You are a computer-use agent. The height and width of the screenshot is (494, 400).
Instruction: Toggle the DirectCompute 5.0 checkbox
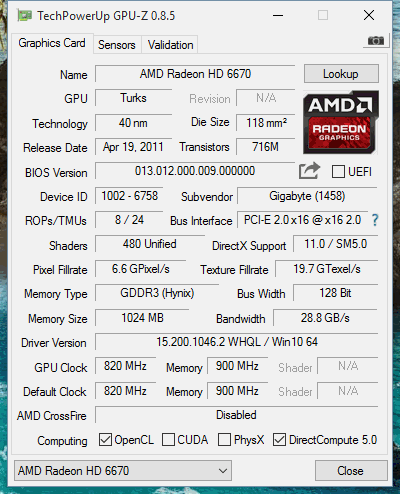(279, 440)
